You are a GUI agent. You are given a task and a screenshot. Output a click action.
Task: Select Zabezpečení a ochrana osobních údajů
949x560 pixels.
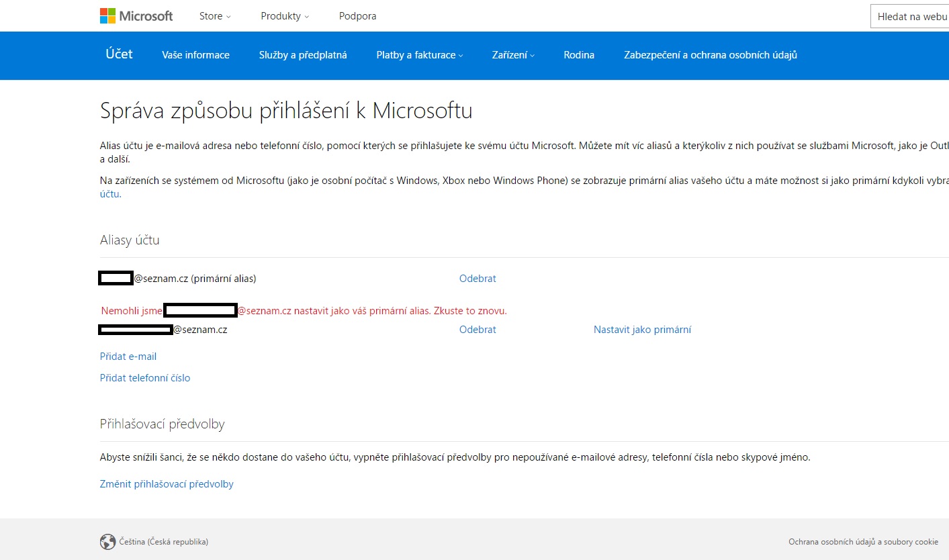(x=710, y=55)
